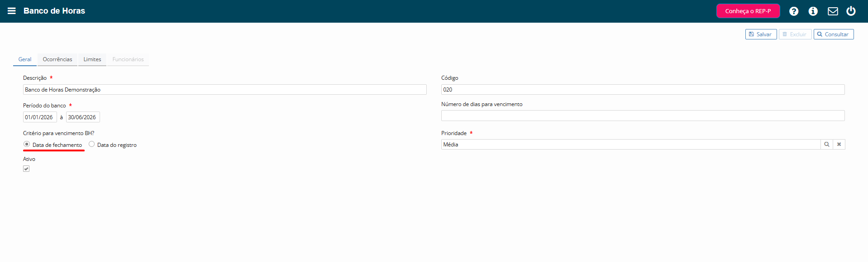The width and height of the screenshot is (868, 262).
Task: Focus the period end date 30/06/2026
Action: [x=83, y=117]
